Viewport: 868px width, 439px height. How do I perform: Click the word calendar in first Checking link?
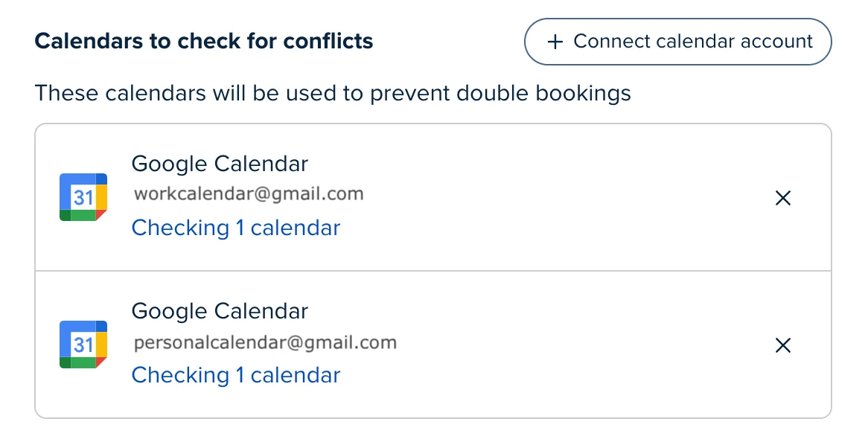pos(295,228)
